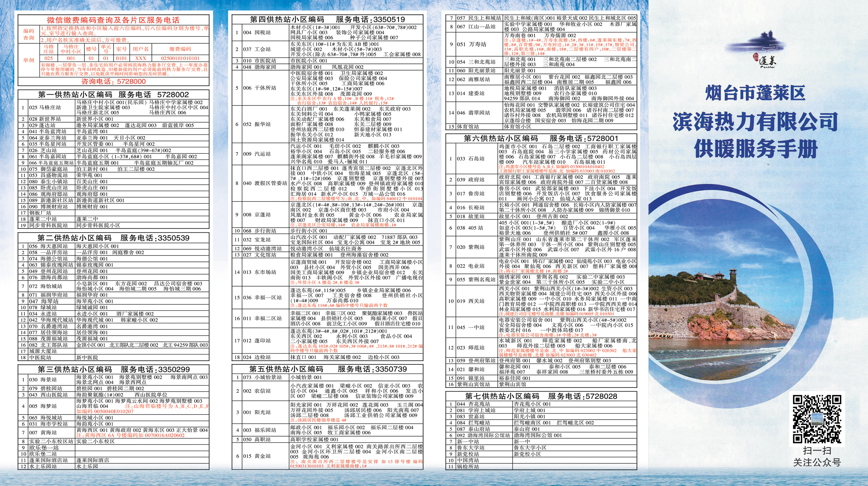The height and width of the screenshot is (486, 868).
Task: Click the title text "滨海热力有限公司"
Action: click(755, 121)
